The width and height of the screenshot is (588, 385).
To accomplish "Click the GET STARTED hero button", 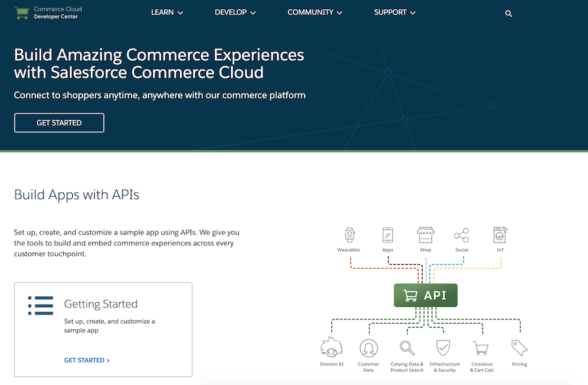I will [x=59, y=123].
